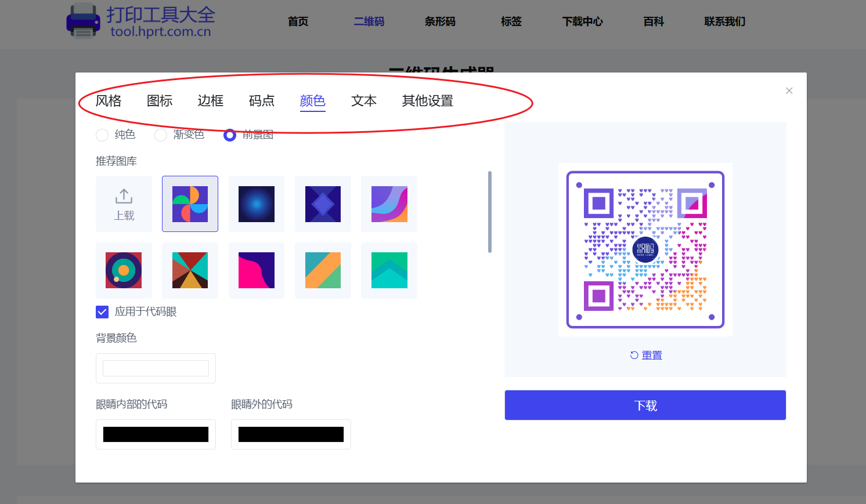The image size is (866, 504).
Task: Click the generated QR code preview
Action: point(645,249)
